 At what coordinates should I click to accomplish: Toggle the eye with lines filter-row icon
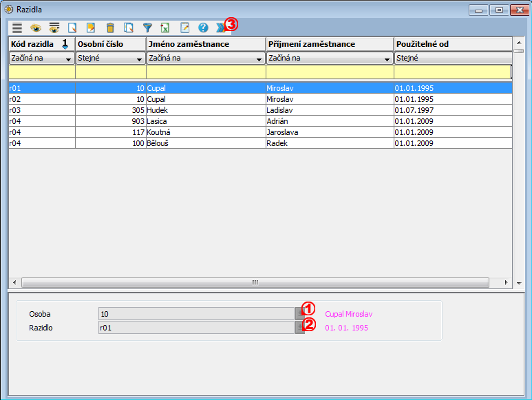pyautogui.click(x=54, y=28)
